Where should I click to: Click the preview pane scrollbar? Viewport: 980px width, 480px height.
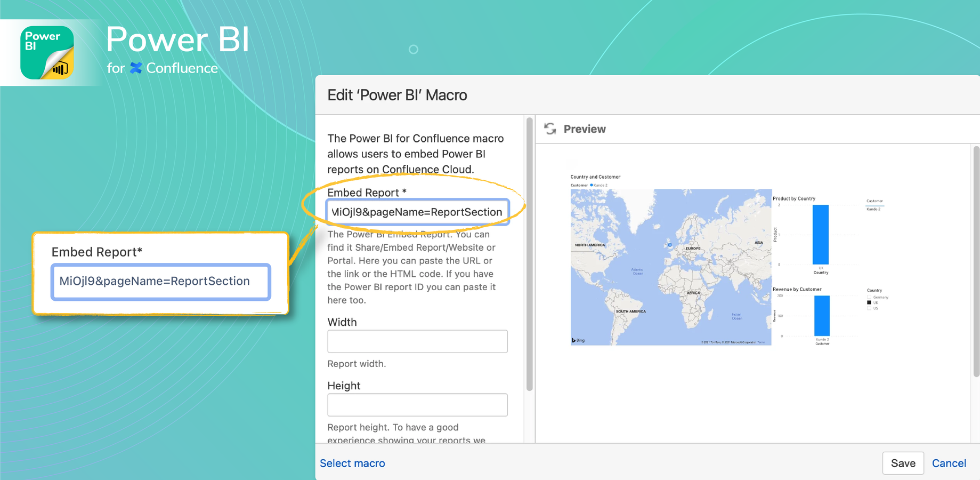pyautogui.click(x=976, y=261)
